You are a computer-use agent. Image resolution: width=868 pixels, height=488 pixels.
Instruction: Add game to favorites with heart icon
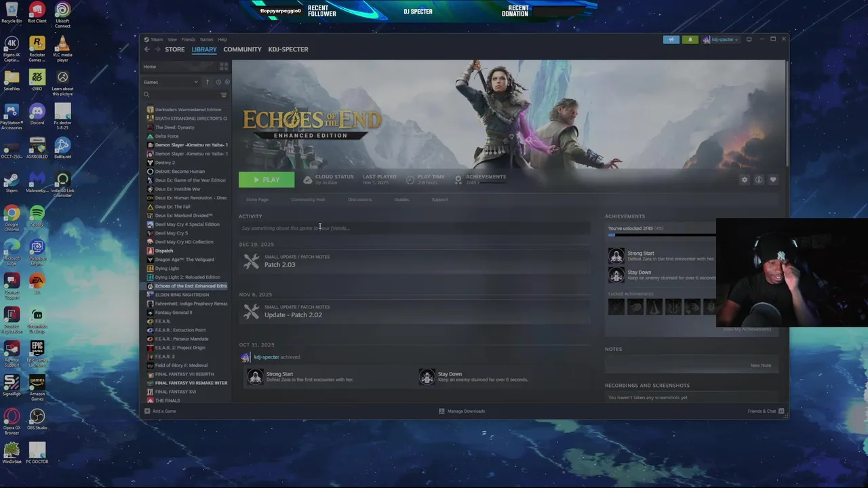773,180
